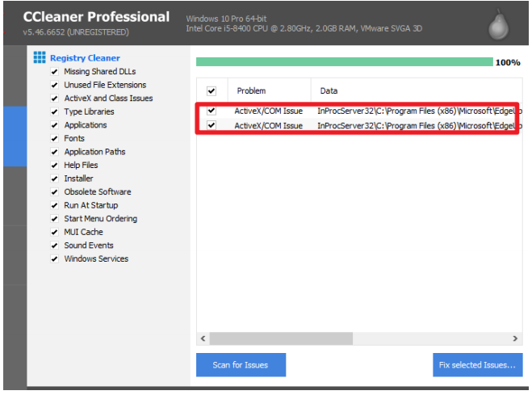
Task: Toggle Installer checkbox
Action: tap(54, 179)
